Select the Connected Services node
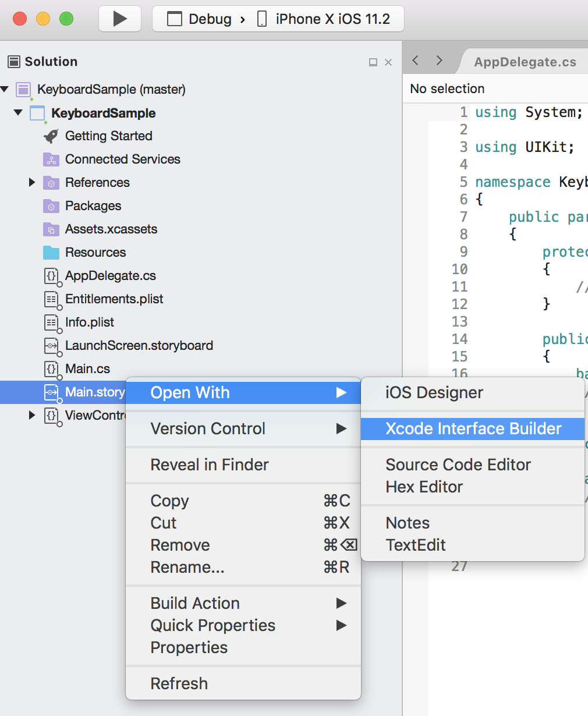Viewport: 588px width, 716px height. point(123,159)
